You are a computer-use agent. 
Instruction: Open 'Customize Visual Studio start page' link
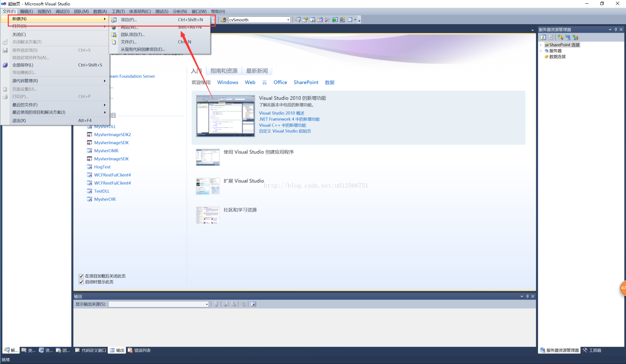(285, 131)
